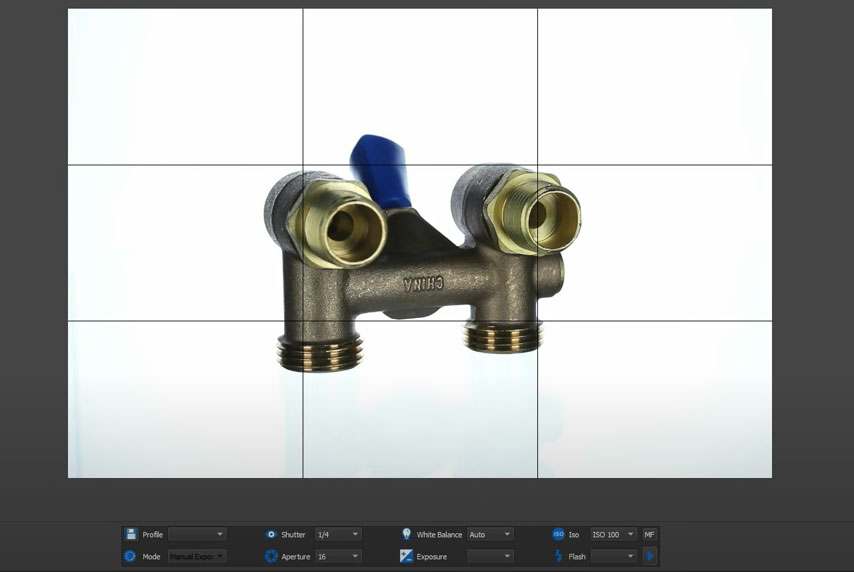The height and width of the screenshot is (572, 854).
Task: Open the Aperture dropdown set to 16
Action: 338,556
